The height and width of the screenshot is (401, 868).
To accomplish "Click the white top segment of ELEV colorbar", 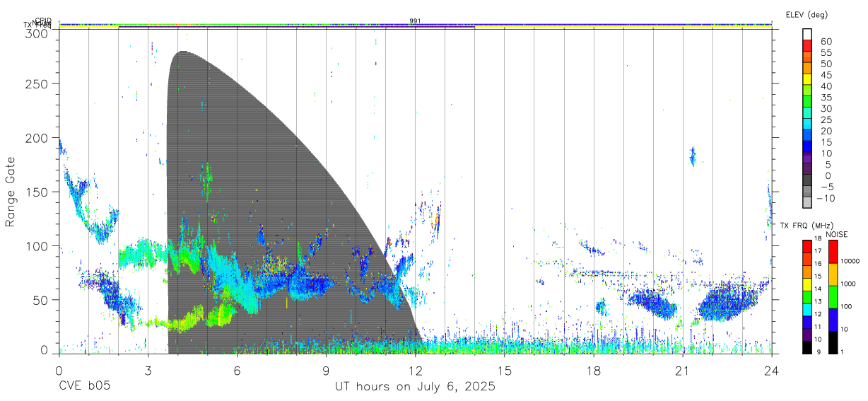I will [807, 33].
